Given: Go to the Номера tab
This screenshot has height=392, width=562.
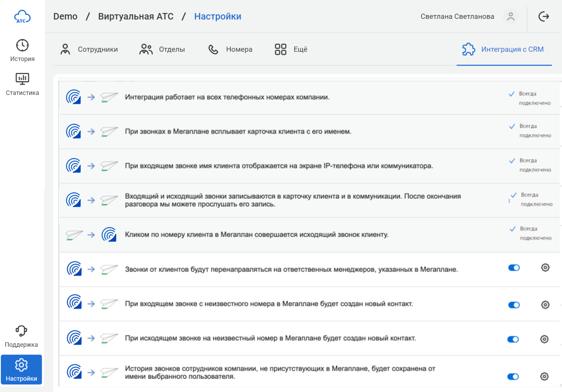Looking at the screenshot, I should pos(230,49).
